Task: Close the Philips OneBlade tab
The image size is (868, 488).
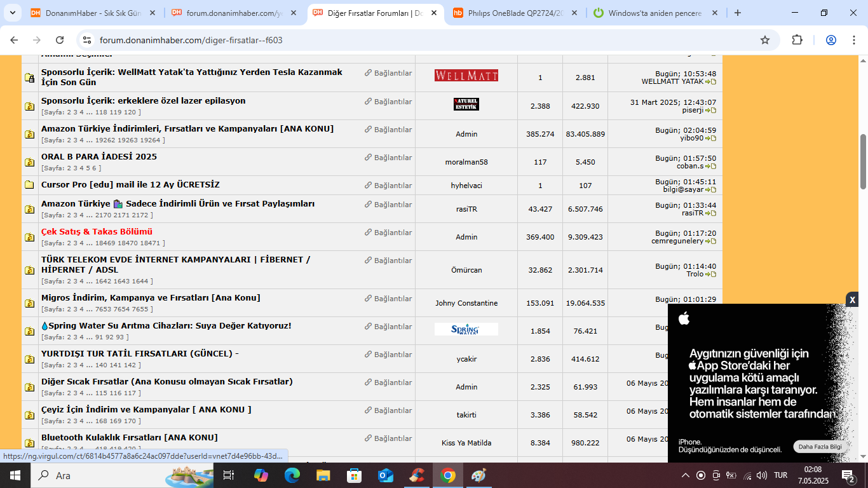Action: pyautogui.click(x=574, y=13)
